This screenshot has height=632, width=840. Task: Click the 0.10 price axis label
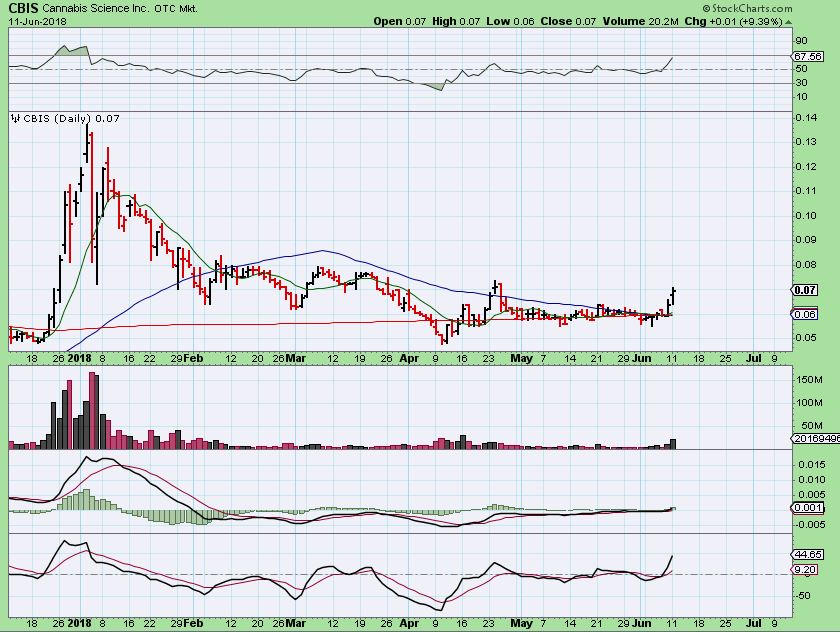pyautogui.click(x=806, y=215)
